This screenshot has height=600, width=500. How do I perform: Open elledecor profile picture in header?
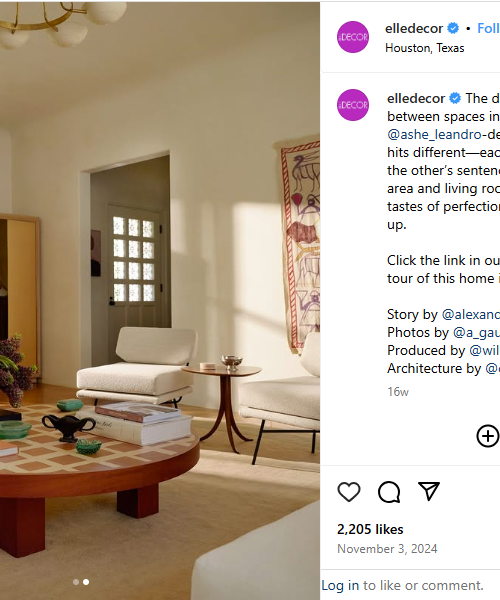click(353, 37)
